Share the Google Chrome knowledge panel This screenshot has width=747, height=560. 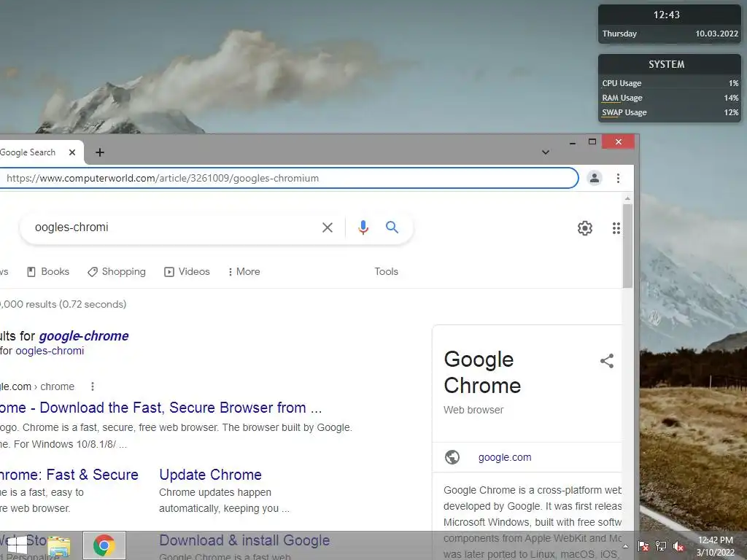pos(606,361)
